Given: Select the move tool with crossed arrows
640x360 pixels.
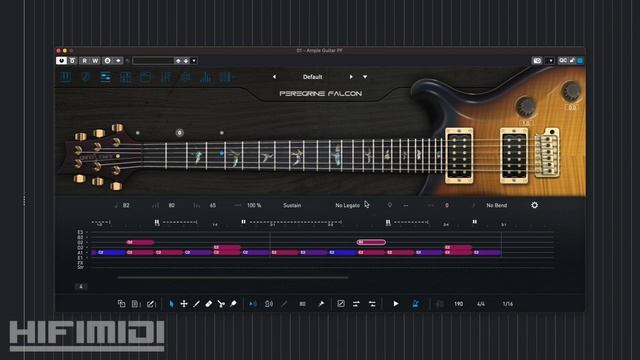Looking at the screenshot, I should [184, 304].
